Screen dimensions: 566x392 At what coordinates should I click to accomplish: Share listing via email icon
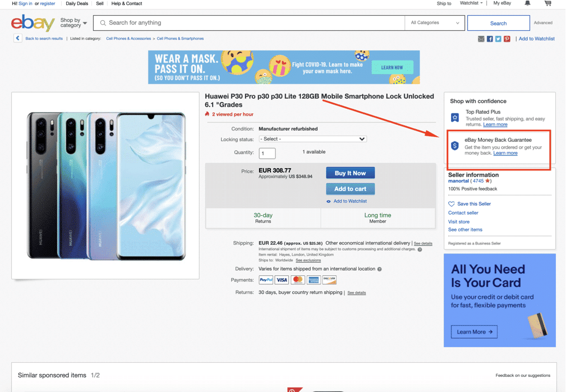[481, 39]
